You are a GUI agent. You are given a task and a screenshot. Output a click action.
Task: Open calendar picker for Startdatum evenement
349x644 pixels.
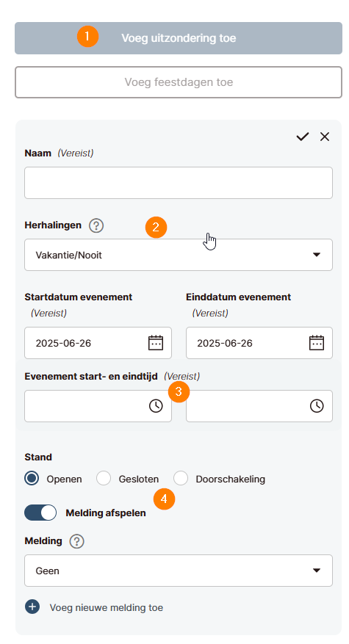156,343
